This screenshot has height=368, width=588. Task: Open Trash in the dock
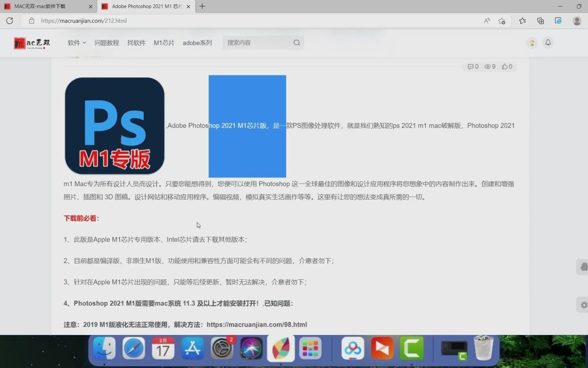click(x=484, y=348)
